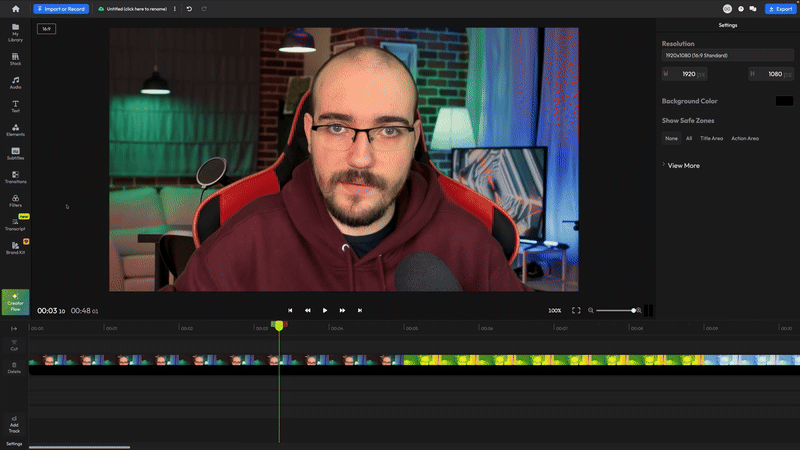The image size is (800, 450).
Task: Open the Background Color swatch
Action: pyautogui.click(x=784, y=101)
